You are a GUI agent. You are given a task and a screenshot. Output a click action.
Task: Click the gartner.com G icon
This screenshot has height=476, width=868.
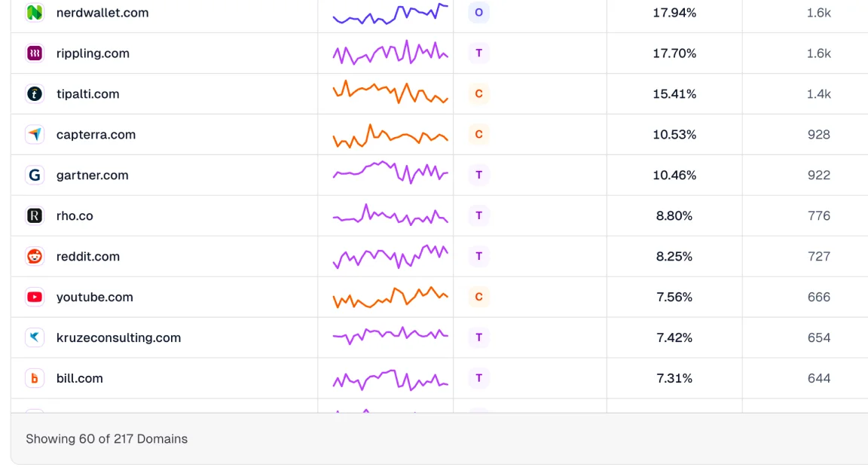35,175
